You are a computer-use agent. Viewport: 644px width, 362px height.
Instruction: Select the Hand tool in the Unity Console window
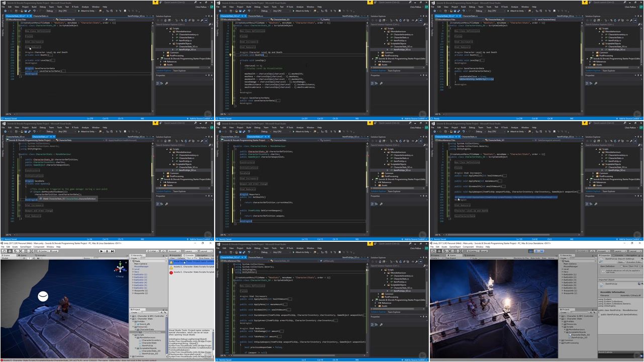[x=5, y=251]
